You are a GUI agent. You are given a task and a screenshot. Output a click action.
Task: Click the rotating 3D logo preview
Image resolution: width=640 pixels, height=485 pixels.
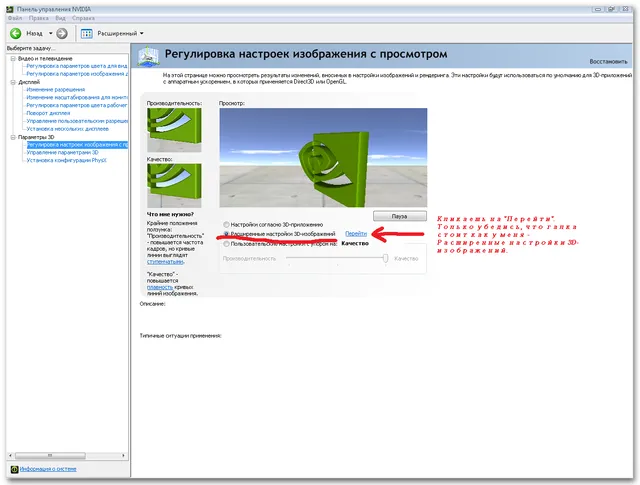click(x=323, y=158)
